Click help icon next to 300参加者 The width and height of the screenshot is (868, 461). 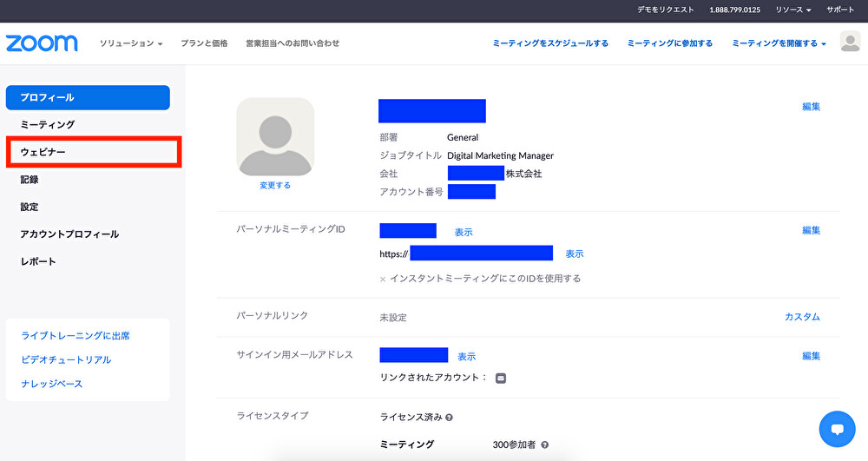tap(545, 445)
